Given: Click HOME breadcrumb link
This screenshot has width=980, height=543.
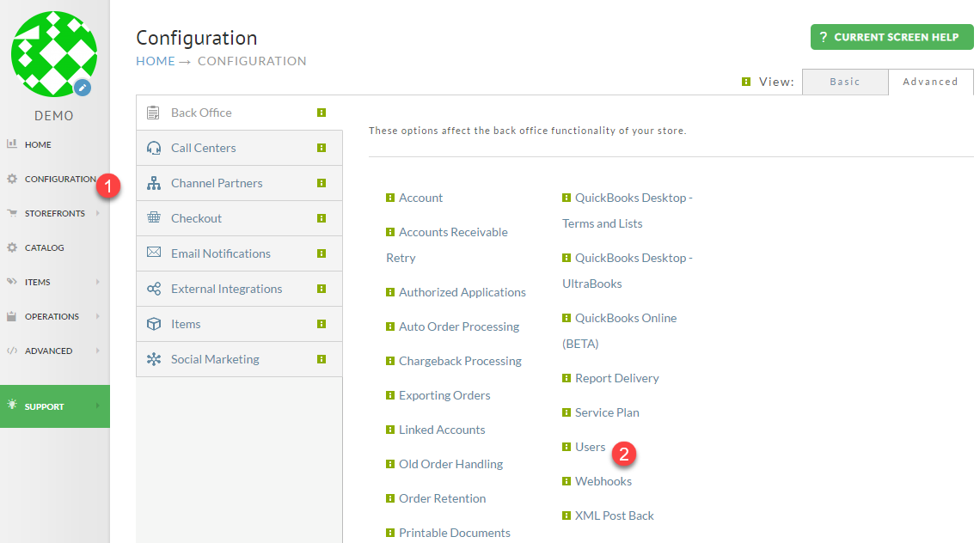Looking at the screenshot, I should (156, 61).
